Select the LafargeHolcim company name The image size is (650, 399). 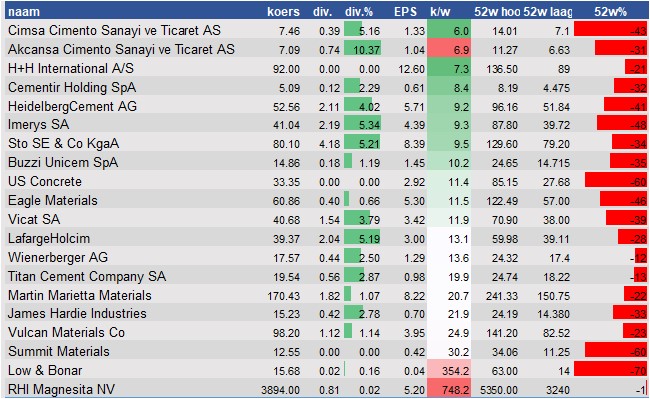point(49,238)
